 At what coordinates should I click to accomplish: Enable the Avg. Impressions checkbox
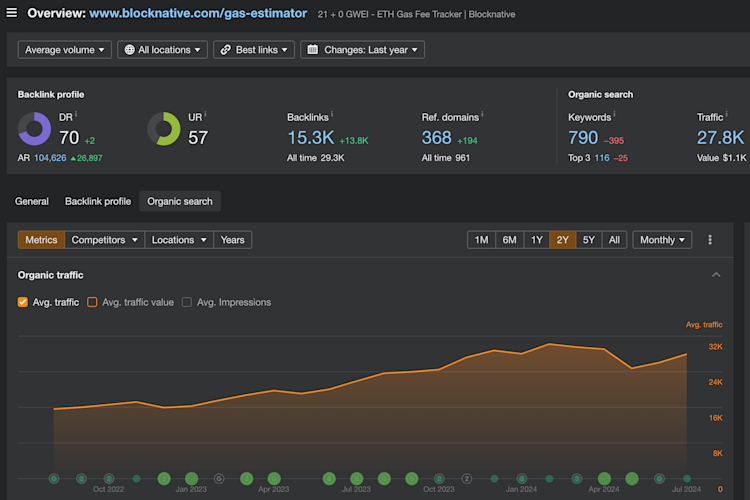pos(187,302)
